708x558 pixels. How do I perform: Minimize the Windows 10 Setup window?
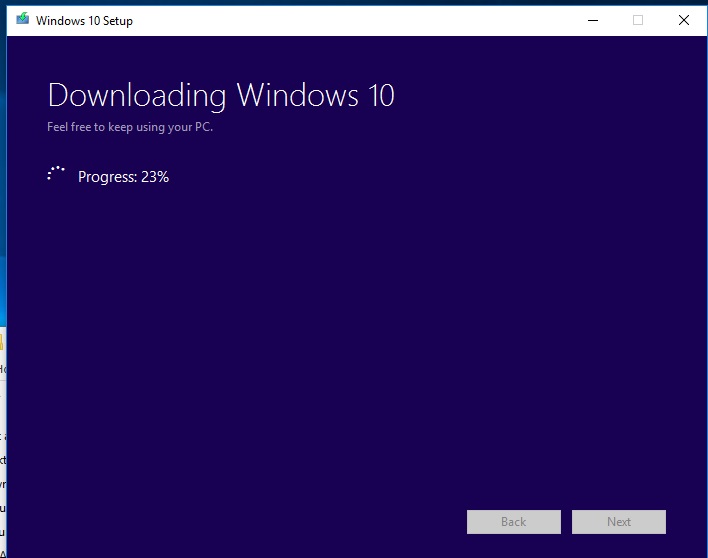coord(593,20)
